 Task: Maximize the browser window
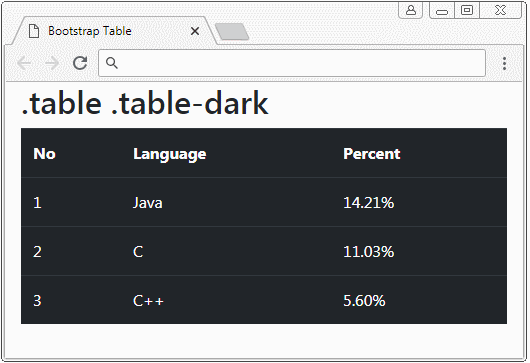coord(467,10)
